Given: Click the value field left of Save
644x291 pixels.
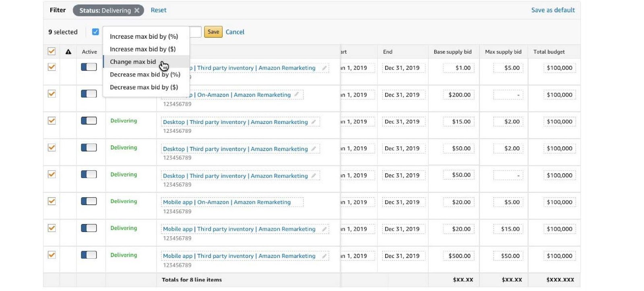Looking at the screenshot, I should (195, 32).
